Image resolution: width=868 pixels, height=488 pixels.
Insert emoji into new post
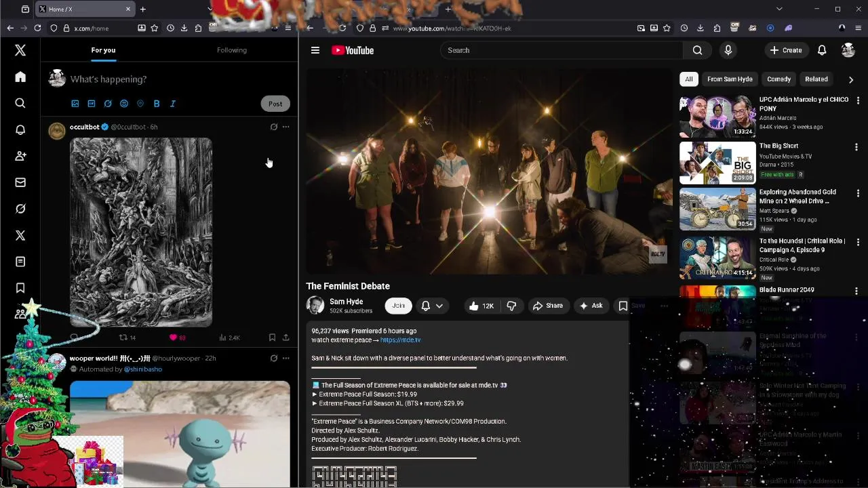(x=124, y=104)
